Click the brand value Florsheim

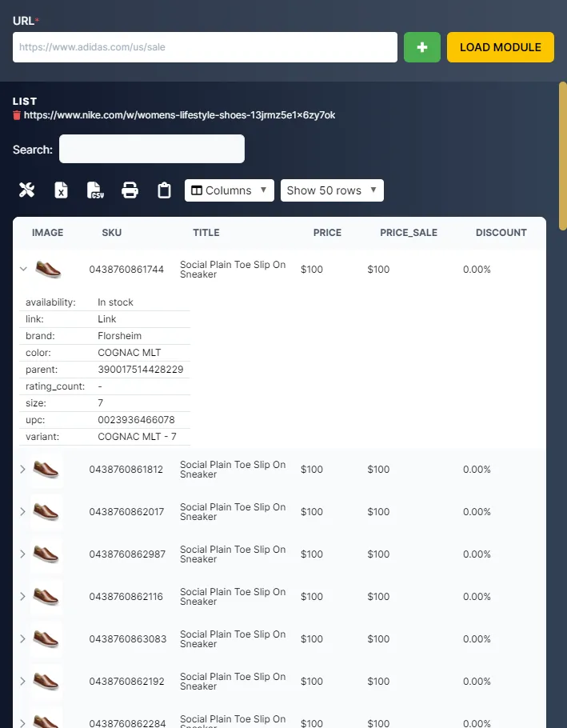click(120, 336)
